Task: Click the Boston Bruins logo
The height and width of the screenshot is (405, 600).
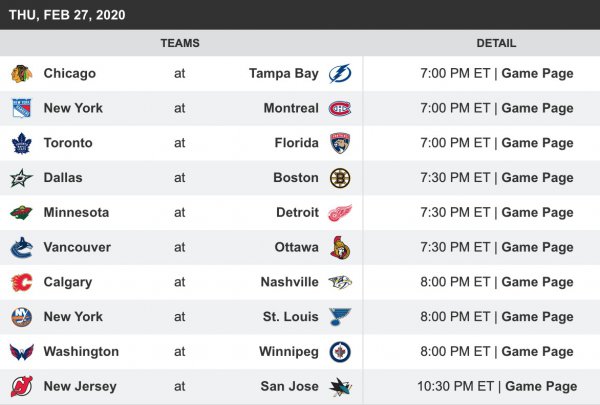Action: tap(340, 178)
